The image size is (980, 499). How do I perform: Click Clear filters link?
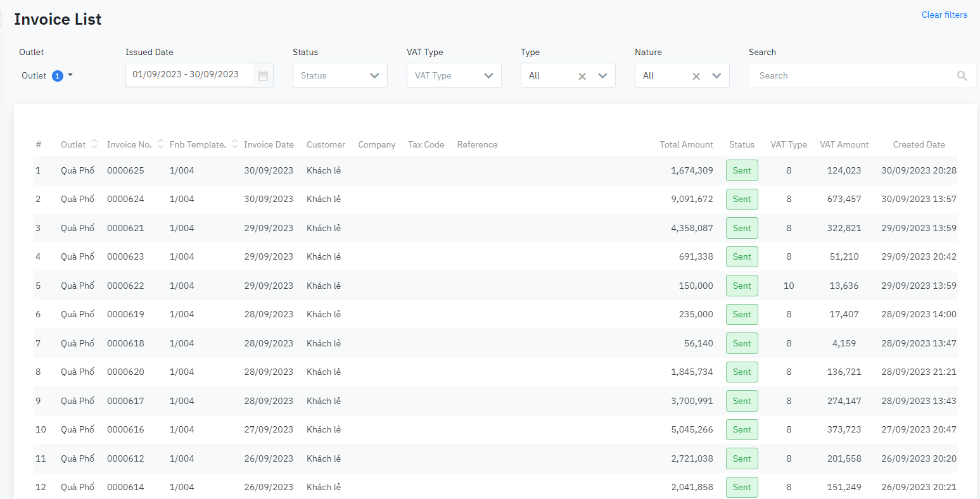[944, 15]
